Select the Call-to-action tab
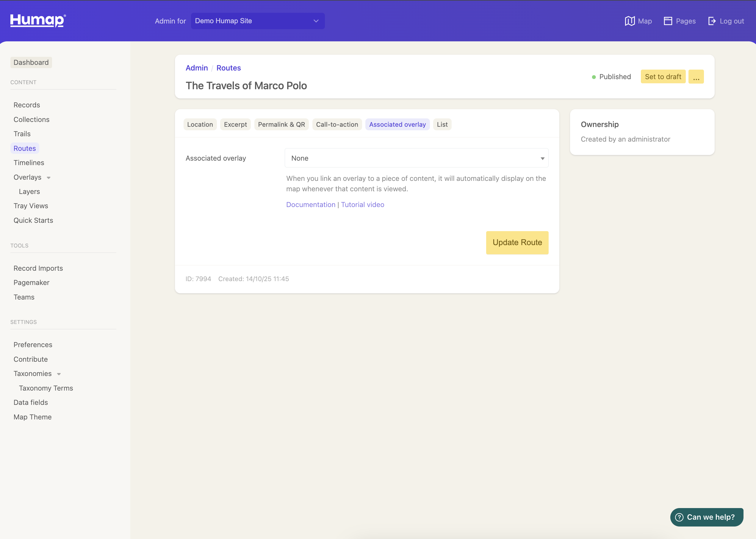 336,124
